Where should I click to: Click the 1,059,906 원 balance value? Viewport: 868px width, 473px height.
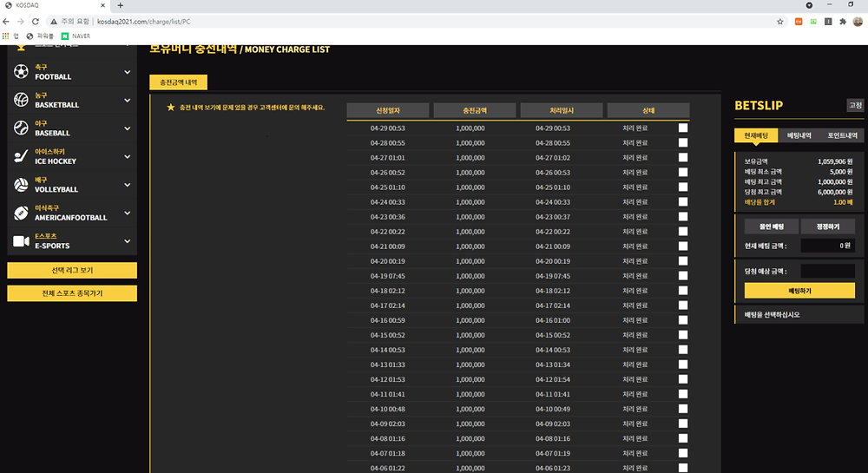click(835, 161)
